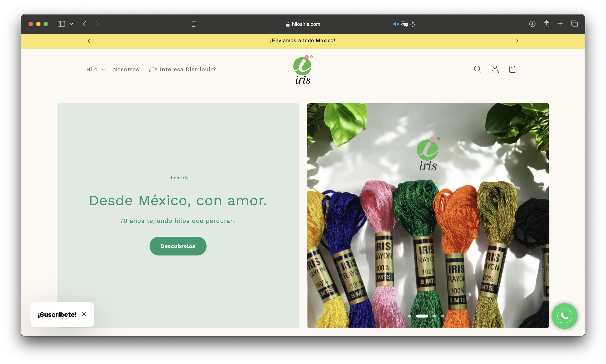
Task: Open the user account login icon
Action: 495,70
